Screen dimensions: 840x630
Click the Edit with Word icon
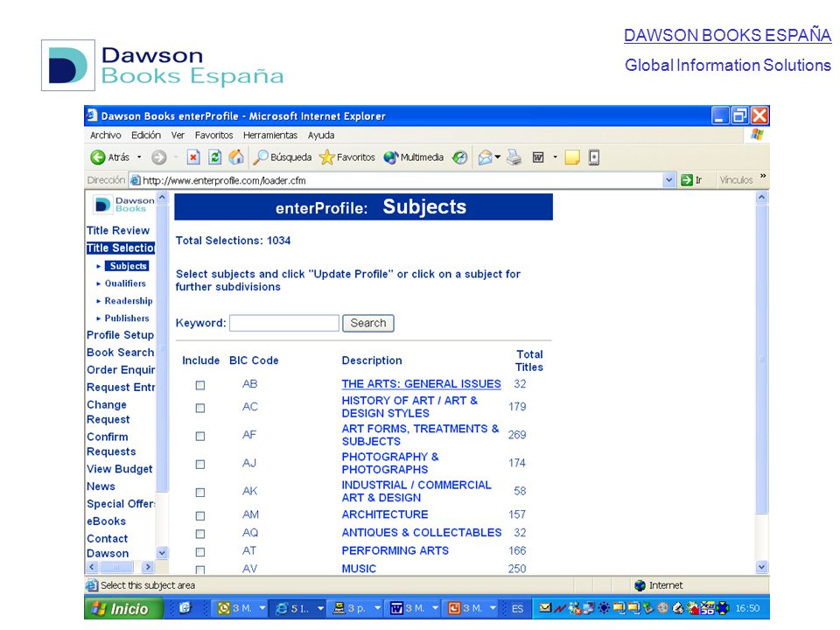(x=538, y=157)
